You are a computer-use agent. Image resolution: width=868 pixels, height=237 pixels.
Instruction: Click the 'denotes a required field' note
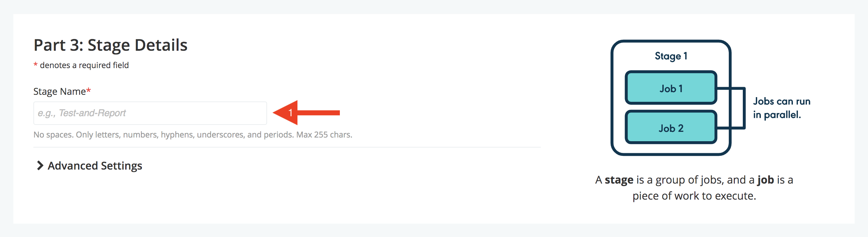(x=84, y=65)
